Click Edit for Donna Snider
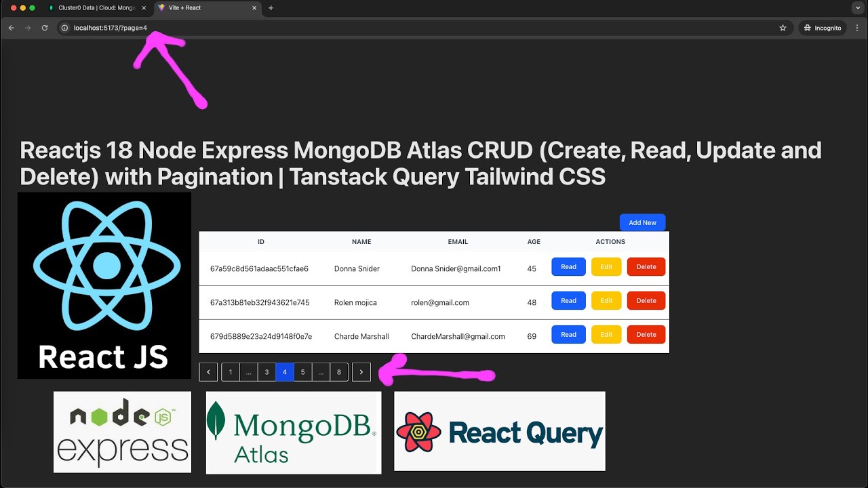Viewport: 868px width, 488px height. point(606,266)
